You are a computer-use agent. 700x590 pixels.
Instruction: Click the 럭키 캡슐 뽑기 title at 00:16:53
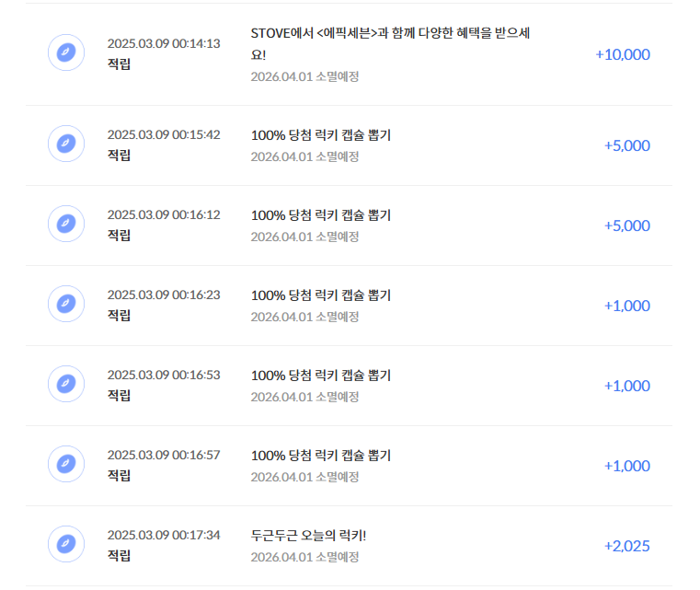pyautogui.click(x=320, y=376)
